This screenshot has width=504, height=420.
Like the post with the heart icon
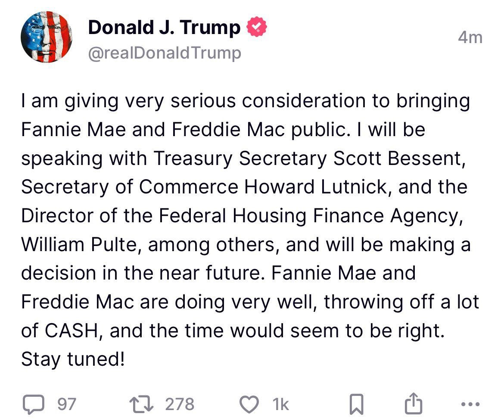click(x=250, y=404)
